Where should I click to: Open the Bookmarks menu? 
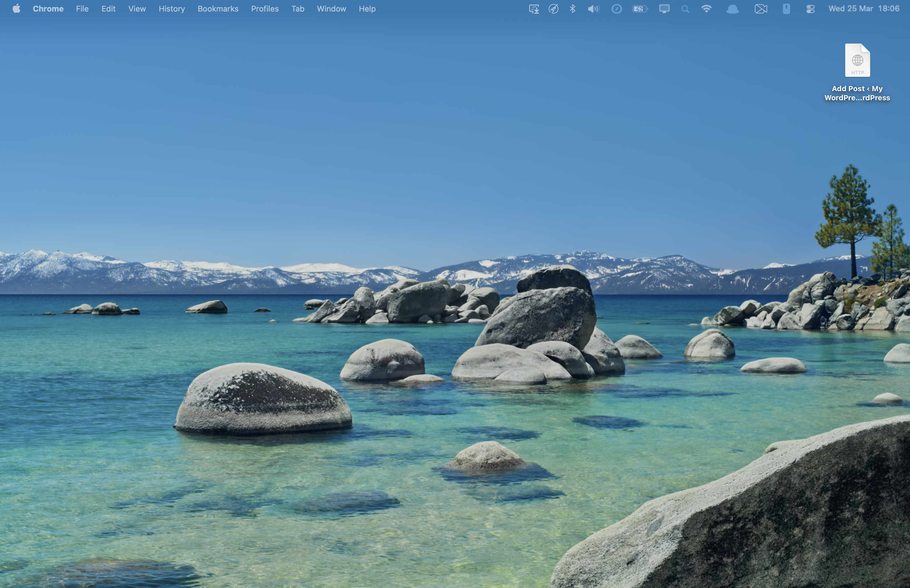pyautogui.click(x=218, y=9)
